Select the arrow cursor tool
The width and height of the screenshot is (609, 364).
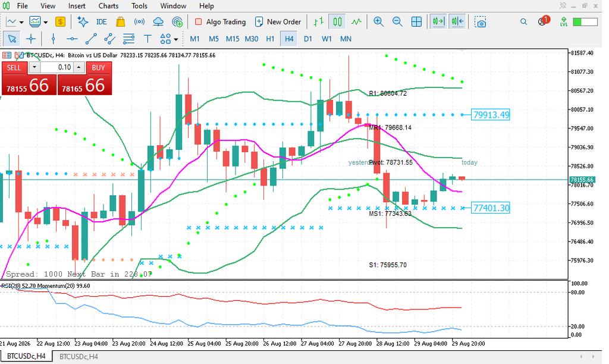pyautogui.click(x=12, y=39)
